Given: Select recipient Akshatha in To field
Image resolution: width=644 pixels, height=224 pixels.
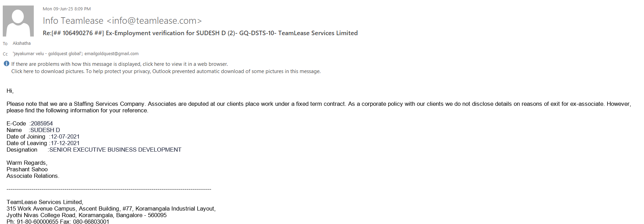Looking at the screenshot, I should coord(22,43).
